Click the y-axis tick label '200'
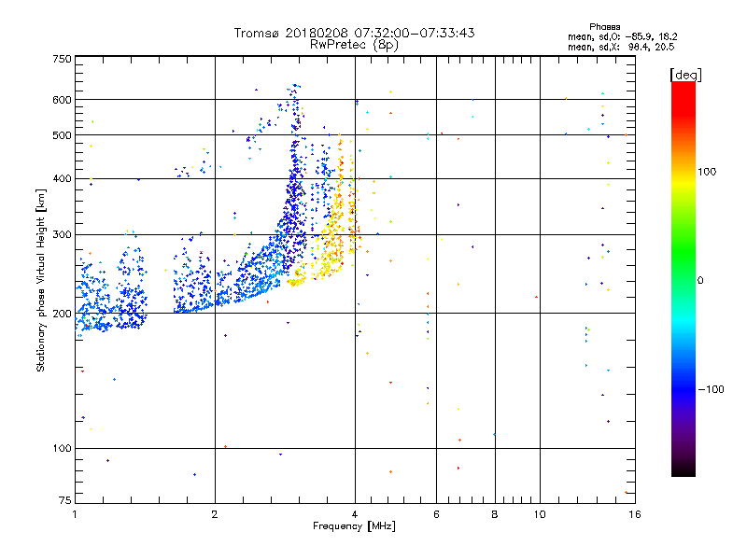Viewport: 747px width, 560px height. 63,314
